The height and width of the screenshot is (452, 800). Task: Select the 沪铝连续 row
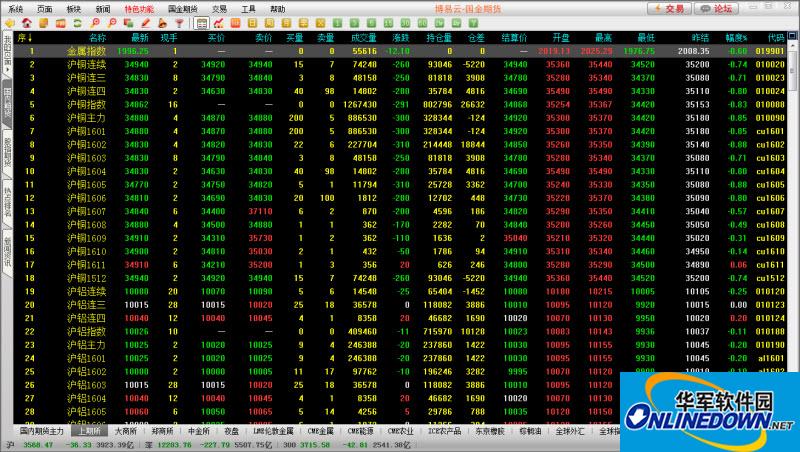(x=400, y=291)
